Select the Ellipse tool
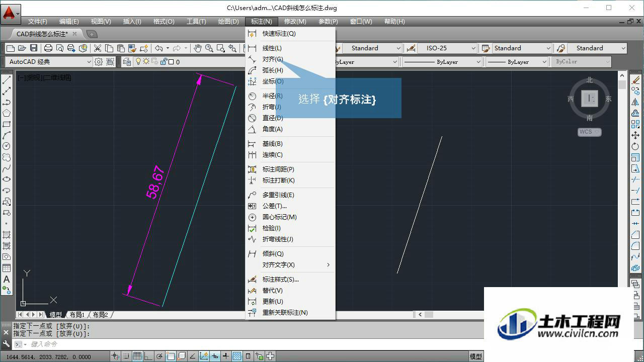This screenshot has height=362, width=644. coord(7,179)
